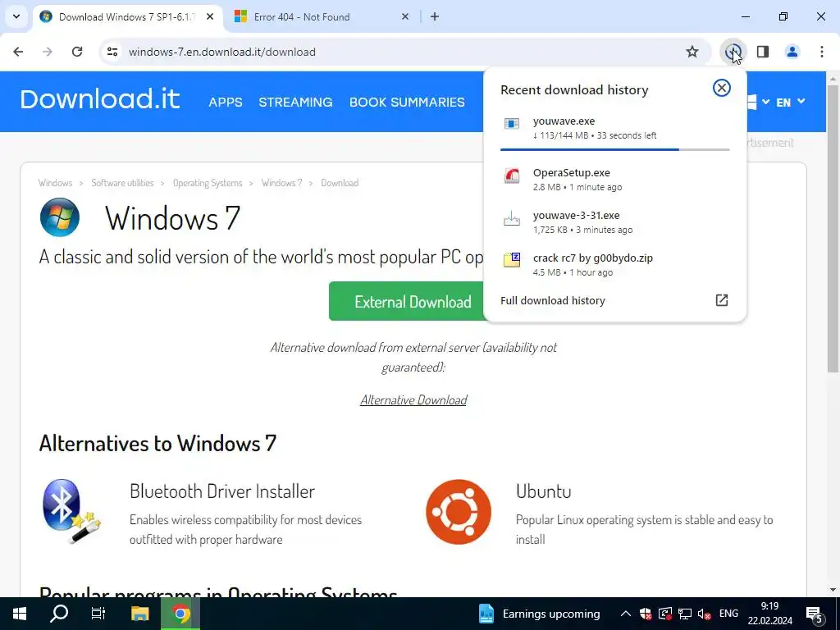Viewport: 840px width, 630px height.
Task: Click Operating Systems breadcrumb link
Action: coord(208,183)
